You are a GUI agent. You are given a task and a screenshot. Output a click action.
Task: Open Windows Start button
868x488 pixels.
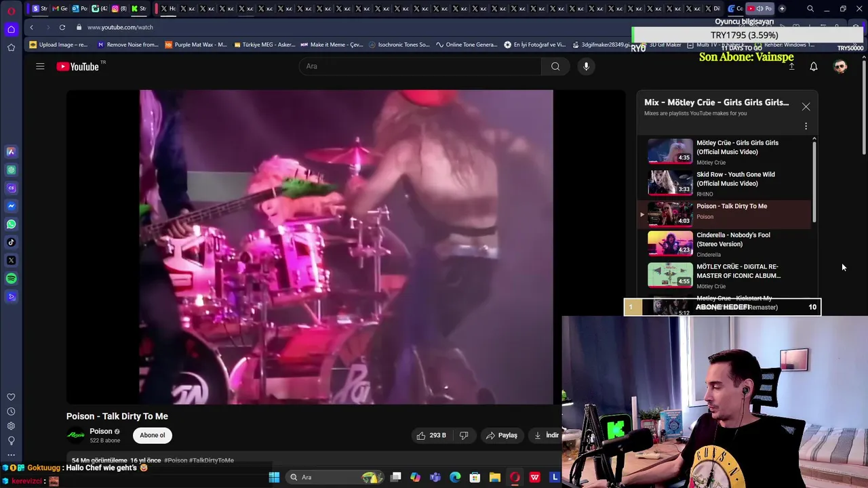click(x=274, y=477)
